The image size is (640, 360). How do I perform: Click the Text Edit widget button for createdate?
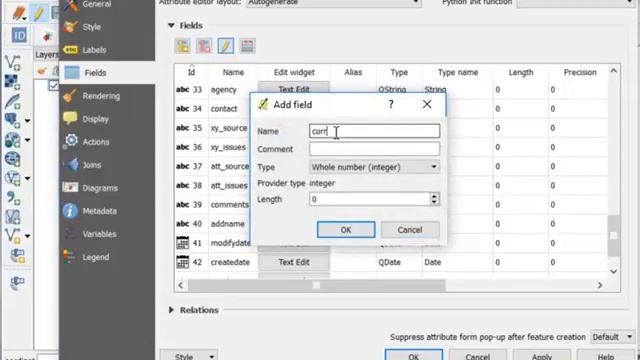point(294,262)
